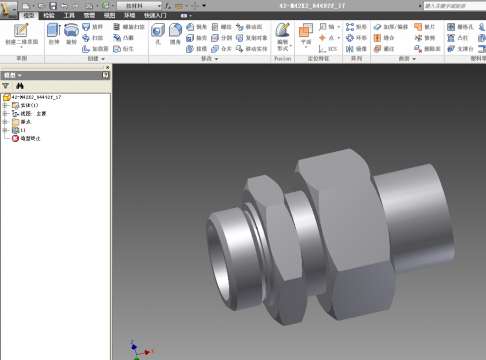Open Create 2D Sketch tool
Screen dimensions: 486x360
pos(22,34)
